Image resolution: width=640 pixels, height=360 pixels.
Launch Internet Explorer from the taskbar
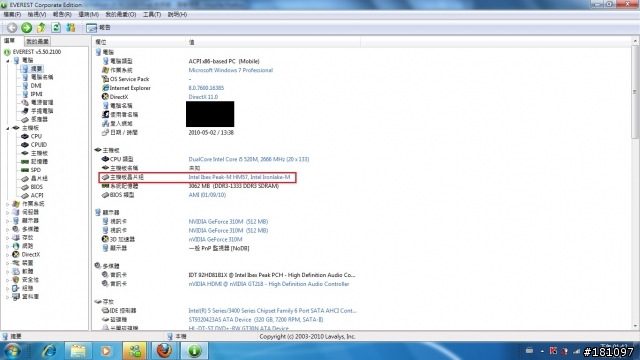point(49,351)
